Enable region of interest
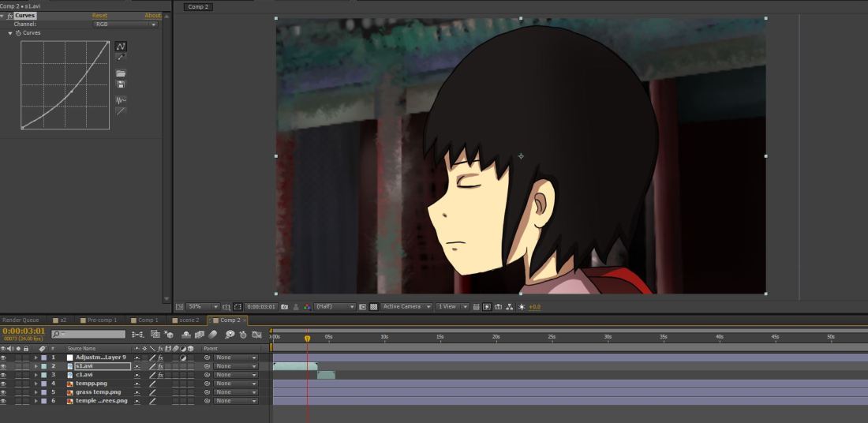 click(363, 307)
